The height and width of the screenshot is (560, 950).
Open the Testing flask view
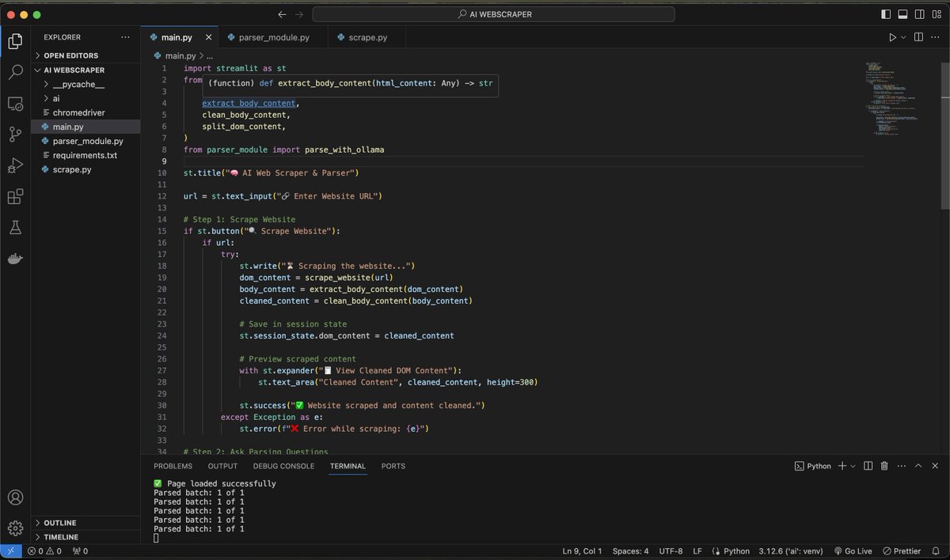tap(15, 228)
